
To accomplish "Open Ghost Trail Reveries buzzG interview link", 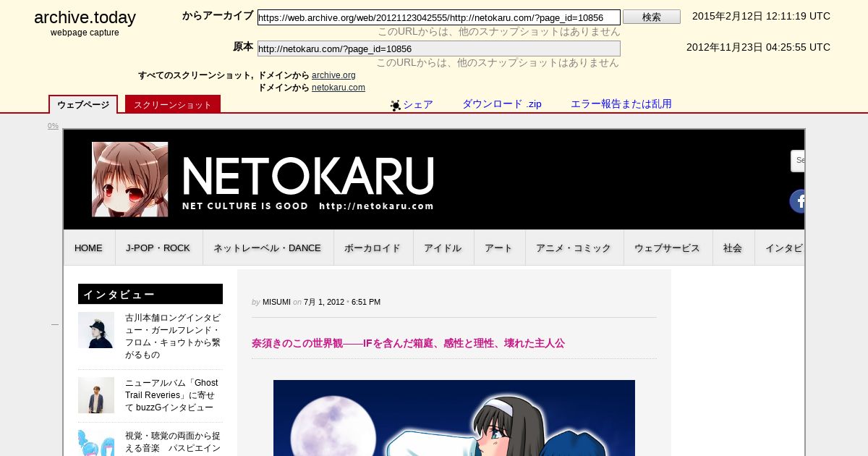I will [x=171, y=395].
